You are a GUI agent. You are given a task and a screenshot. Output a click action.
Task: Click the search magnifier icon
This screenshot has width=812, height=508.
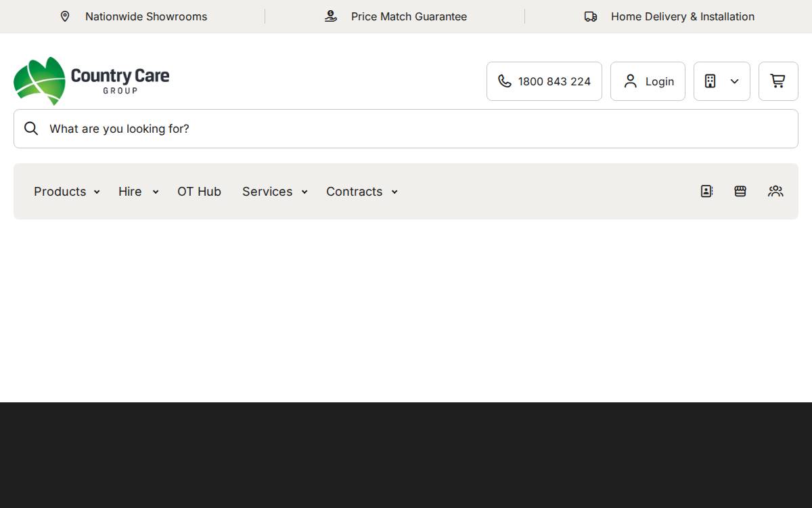tap(31, 129)
